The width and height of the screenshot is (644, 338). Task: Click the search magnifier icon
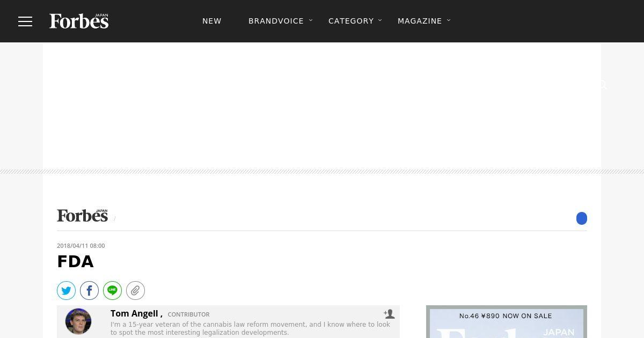tap(603, 85)
